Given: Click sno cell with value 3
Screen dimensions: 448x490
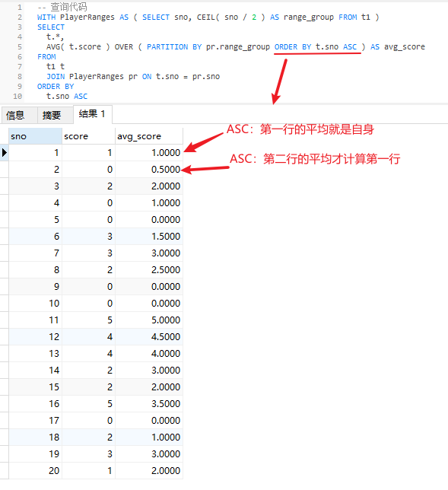Looking at the screenshot, I should coord(35,186).
